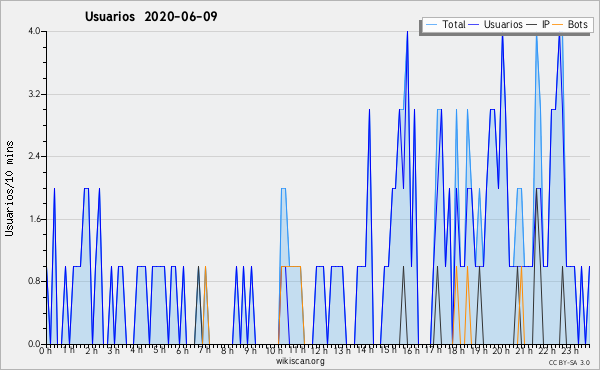Click the '7 h' x-axis label
The height and width of the screenshot is (370, 600).
click(x=204, y=350)
